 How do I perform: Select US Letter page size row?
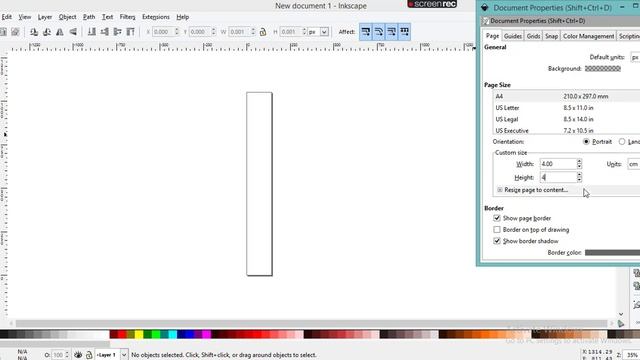[x=567, y=108]
